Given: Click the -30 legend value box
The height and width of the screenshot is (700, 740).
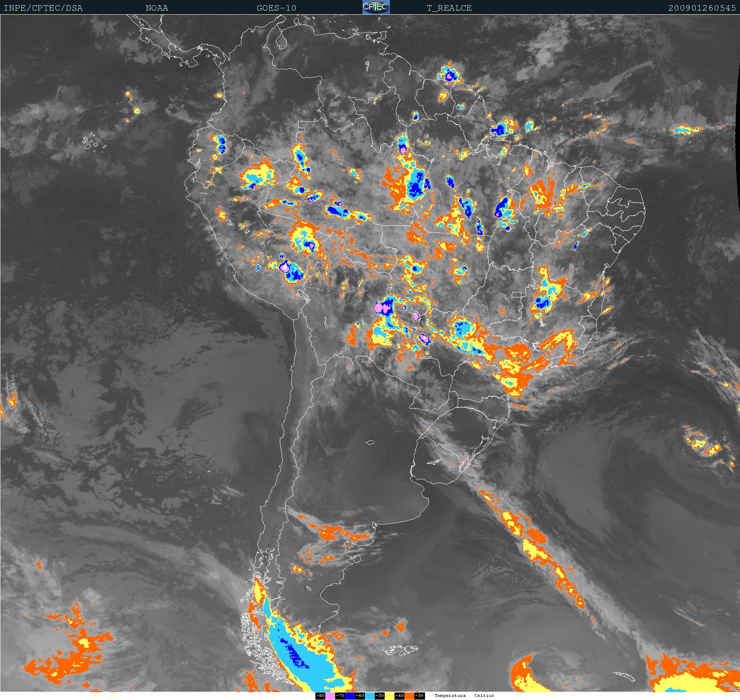Looking at the screenshot, I should click(x=419, y=696).
